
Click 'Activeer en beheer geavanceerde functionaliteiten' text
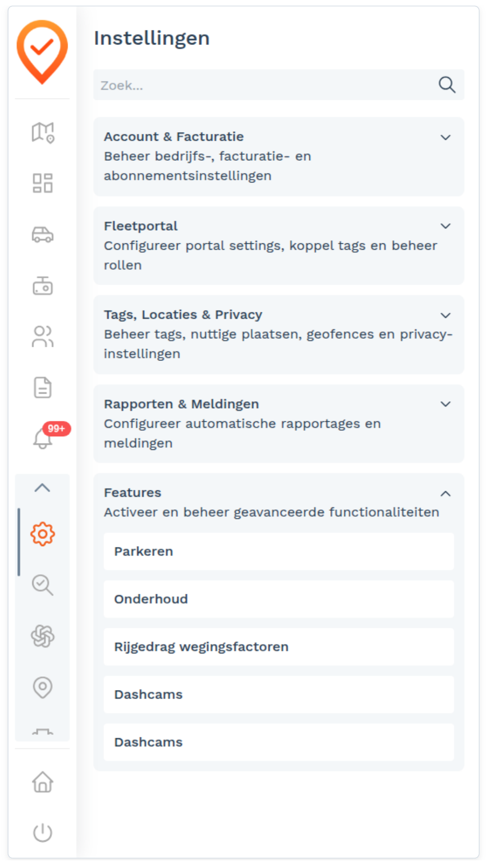271,512
